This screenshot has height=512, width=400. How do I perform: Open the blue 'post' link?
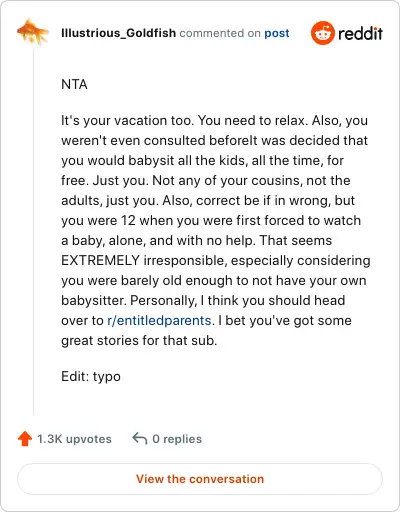pos(277,33)
